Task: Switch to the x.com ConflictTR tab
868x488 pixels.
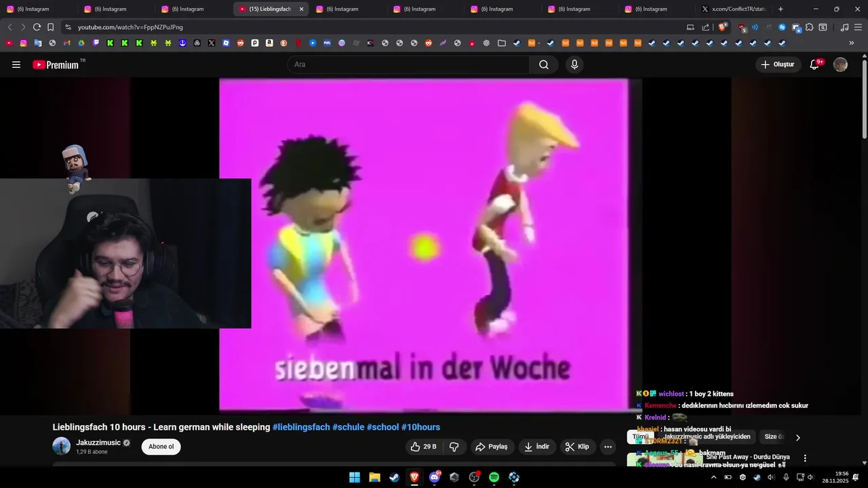Action: tap(734, 9)
